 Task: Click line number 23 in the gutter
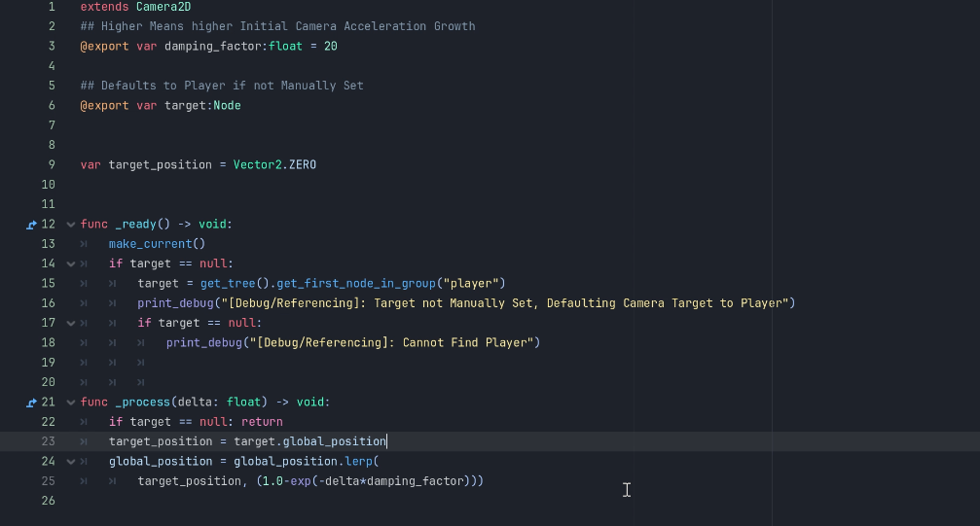48,441
